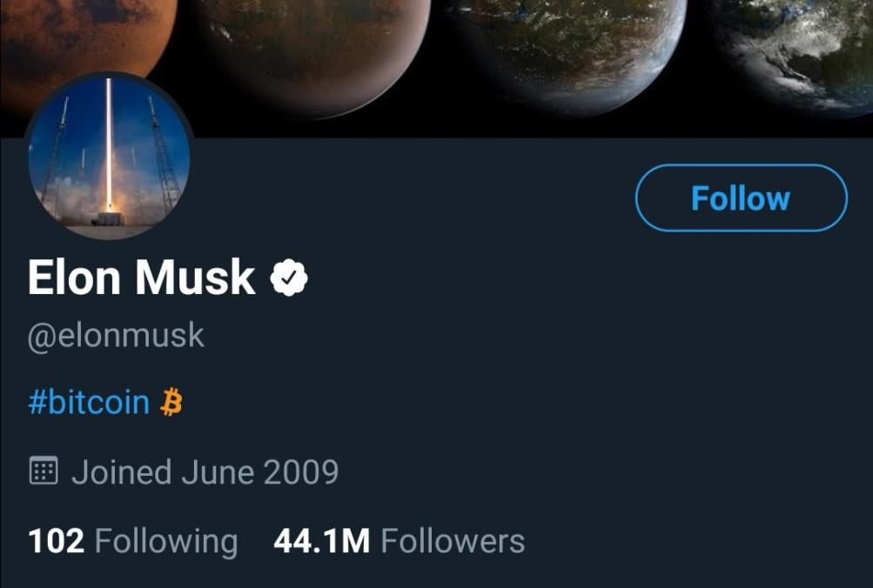This screenshot has width=873, height=588.
Task: View the 44.1M Followers list
Action: pos(399,541)
